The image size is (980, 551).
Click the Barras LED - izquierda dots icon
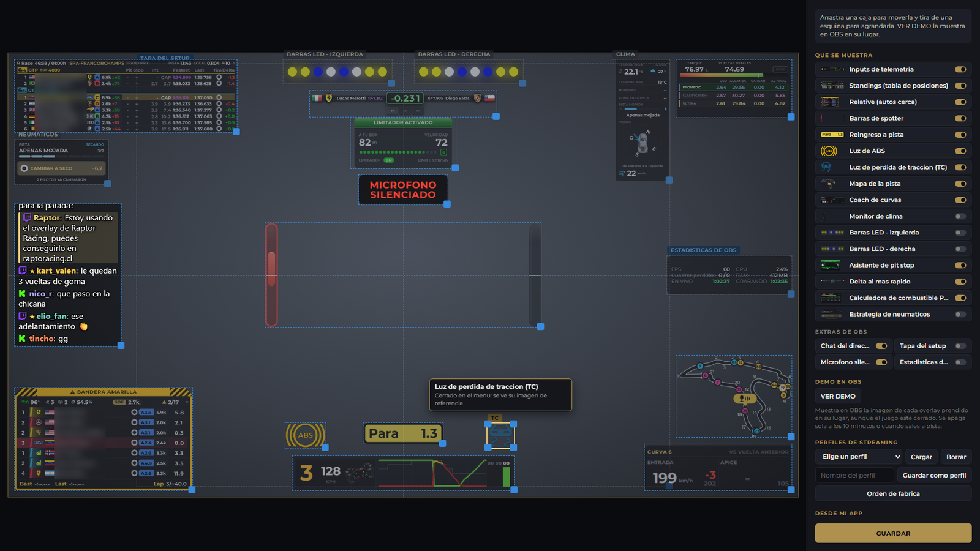(x=832, y=233)
